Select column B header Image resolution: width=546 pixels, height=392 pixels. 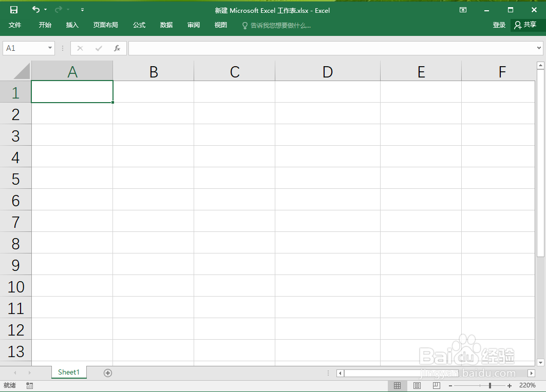[154, 71]
